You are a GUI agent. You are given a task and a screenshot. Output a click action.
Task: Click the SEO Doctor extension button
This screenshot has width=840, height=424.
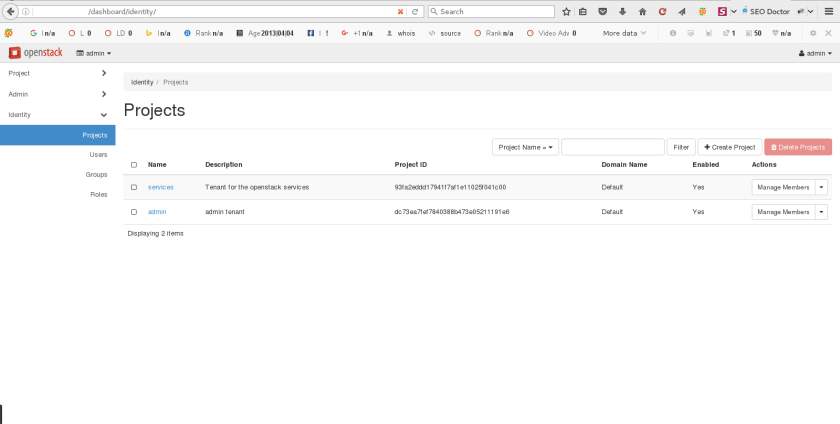tap(766, 11)
